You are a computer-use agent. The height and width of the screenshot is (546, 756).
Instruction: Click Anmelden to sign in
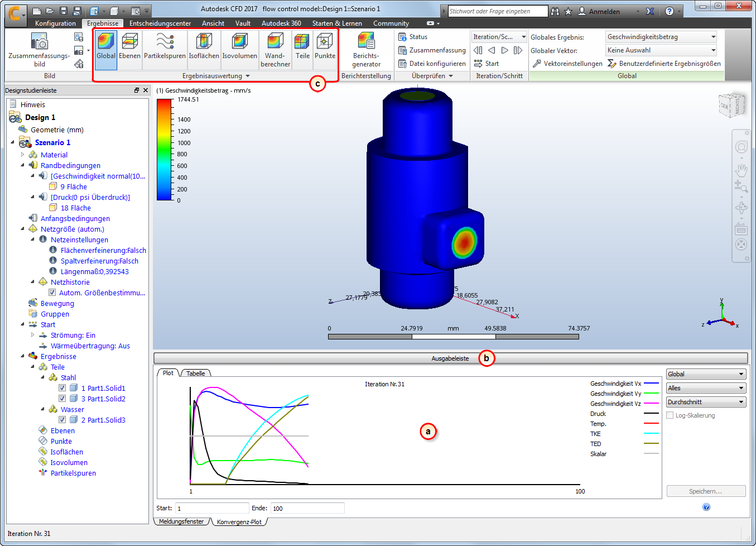pyautogui.click(x=604, y=11)
